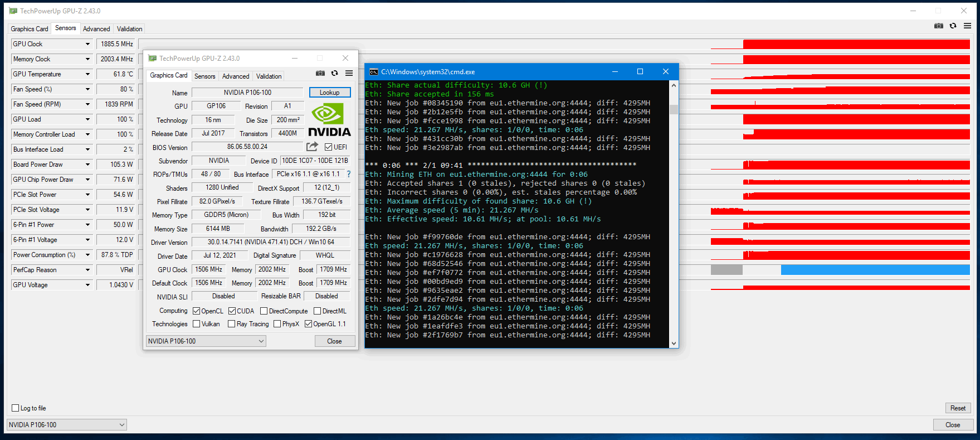This screenshot has height=440, width=980.
Task: Click cmd window scrollbar up arrow
Action: (x=674, y=85)
